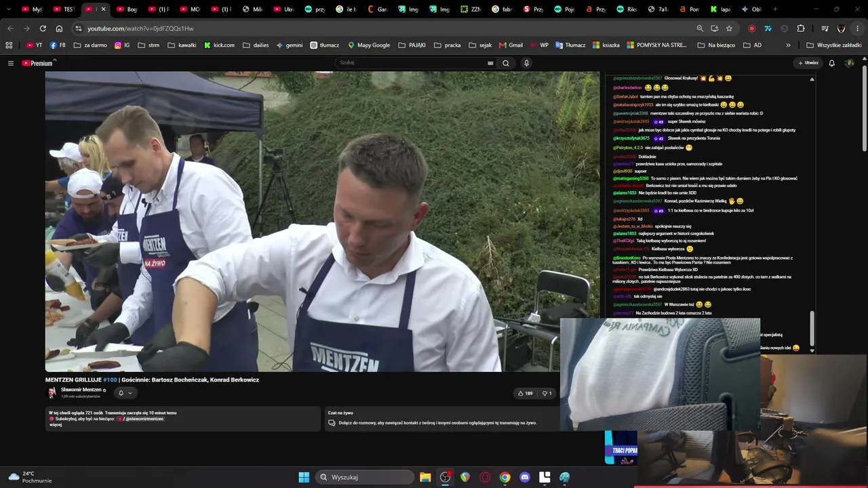Click the live chat scrollbar thumb
The height and width of the screenshot is (488, 868).
click(x=812, y=329)
